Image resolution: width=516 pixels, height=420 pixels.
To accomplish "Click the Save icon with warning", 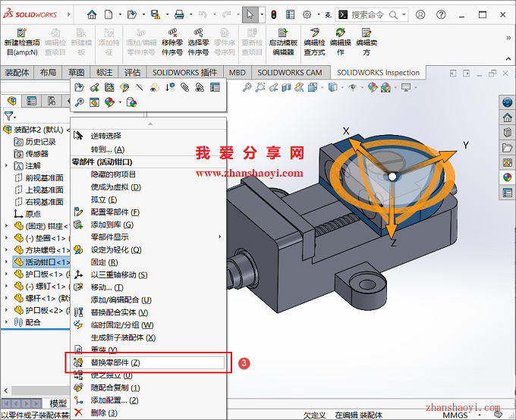I will (156, 14).
